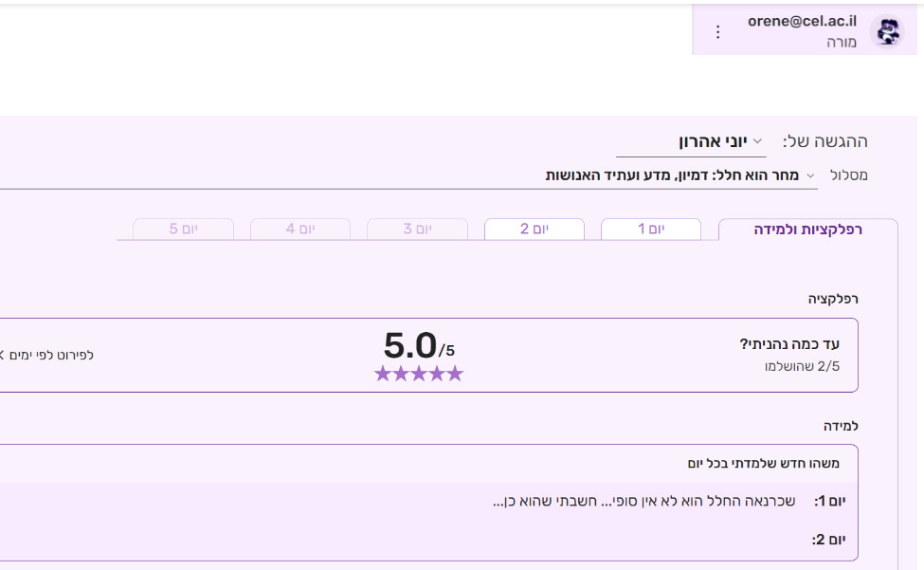Click the fifth rating star

pos(455,374)
